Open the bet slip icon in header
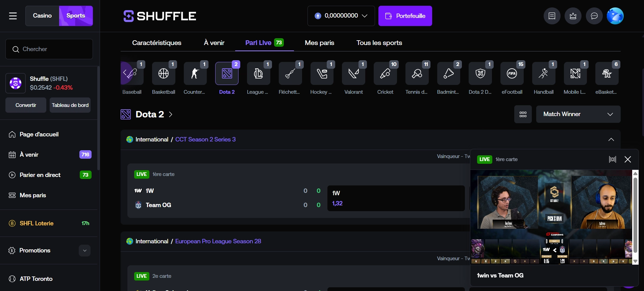 tap(552, 16)
